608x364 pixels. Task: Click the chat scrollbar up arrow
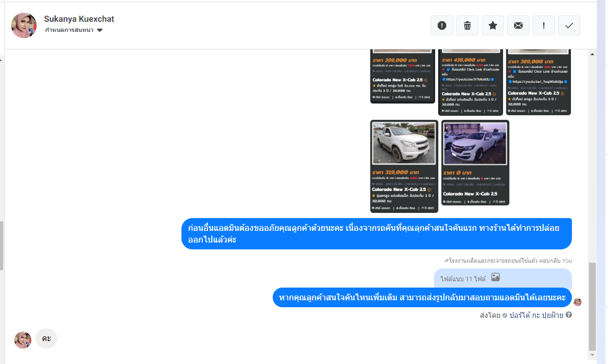(592, 54)
